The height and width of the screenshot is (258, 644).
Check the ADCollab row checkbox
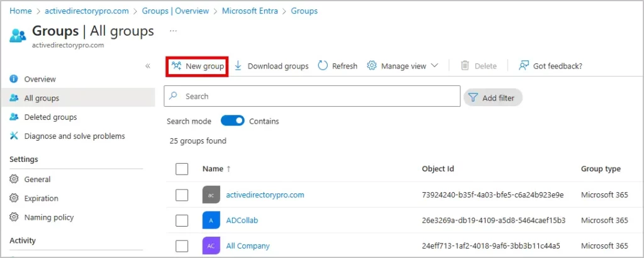tap(182, 221)
